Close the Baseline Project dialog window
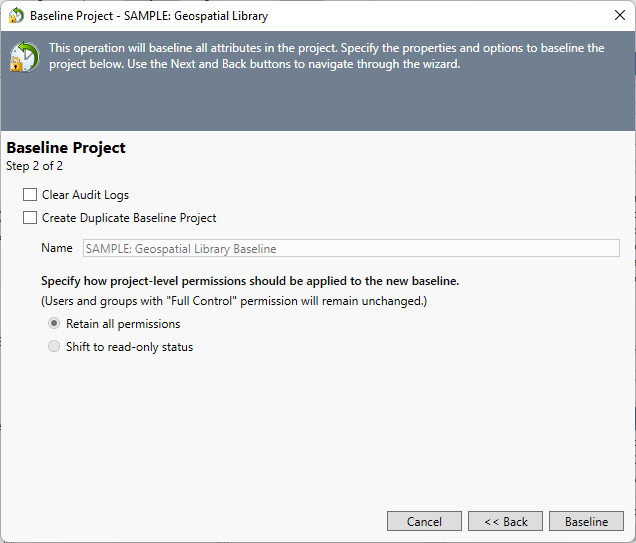 pyautogui.click(x=619, y=16)
